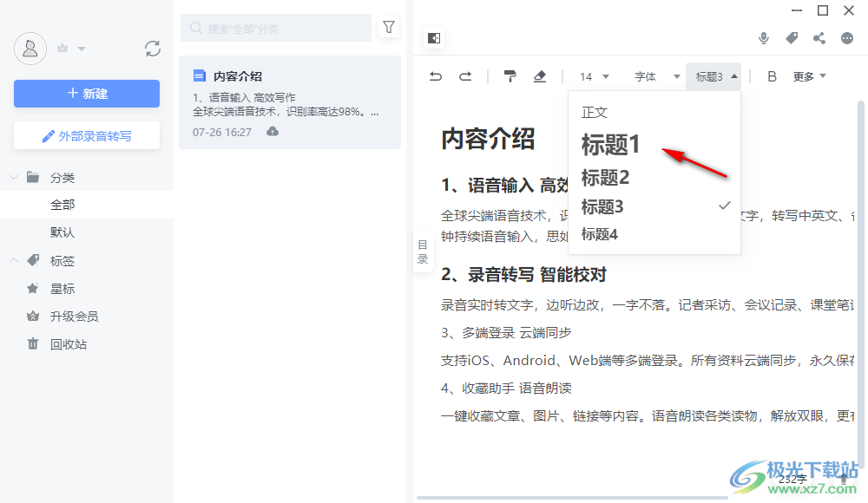The image size is (868, 503).
Task: Click the 分类 folder icon
Action: (33, 177)
